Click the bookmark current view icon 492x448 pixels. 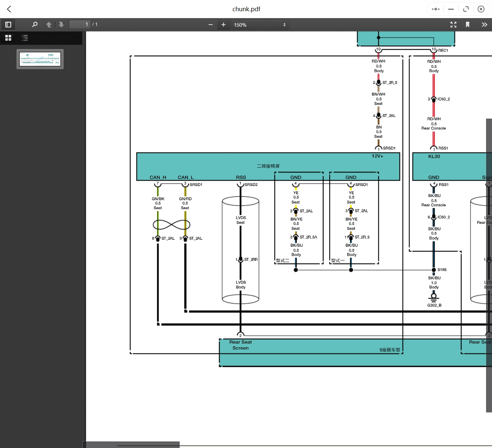coord(467,25)
